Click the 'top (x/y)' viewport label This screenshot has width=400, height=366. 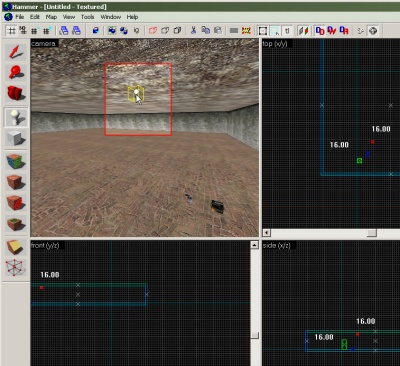[275, 43]
